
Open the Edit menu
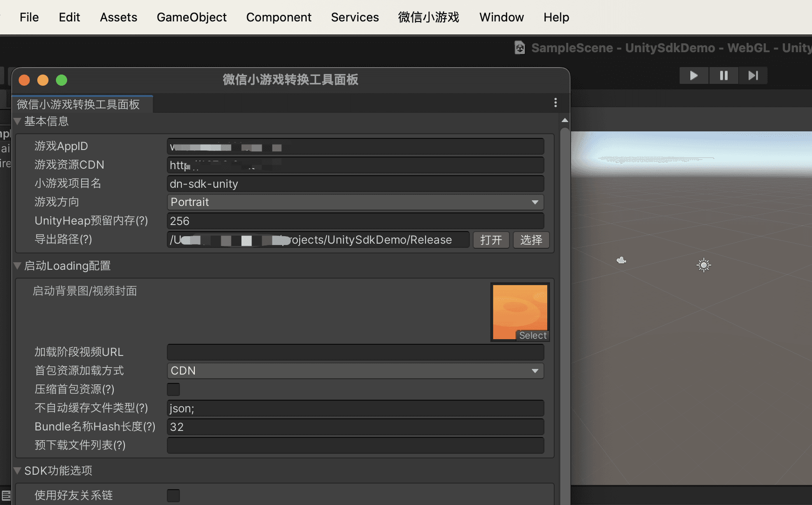(69, 17)
